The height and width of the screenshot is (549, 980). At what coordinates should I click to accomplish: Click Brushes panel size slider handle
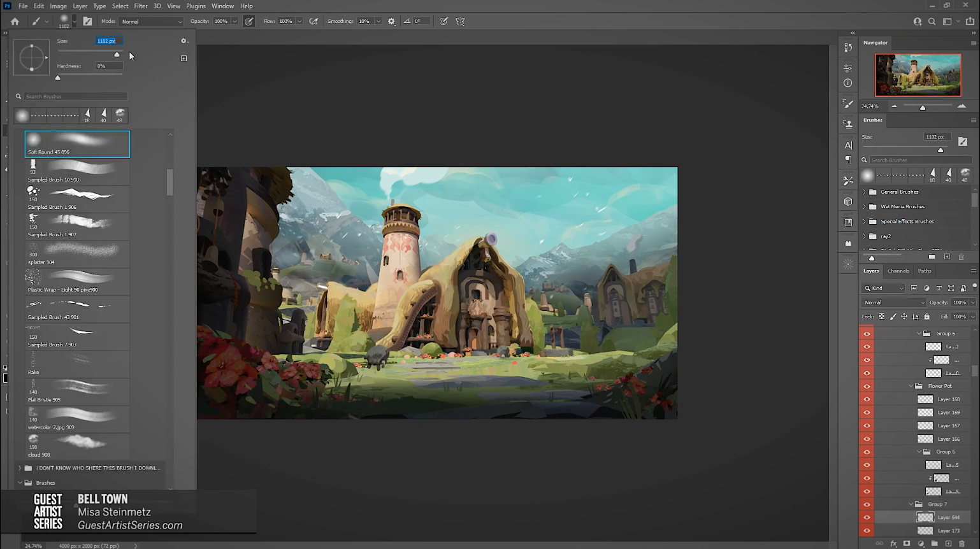(940, 150)
